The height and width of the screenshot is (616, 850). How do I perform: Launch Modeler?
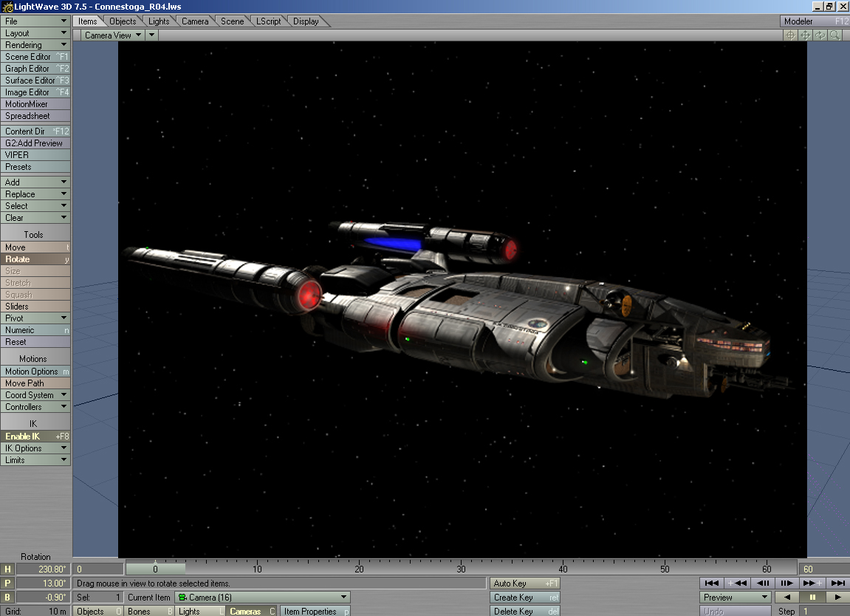click(x=814, y=21)
